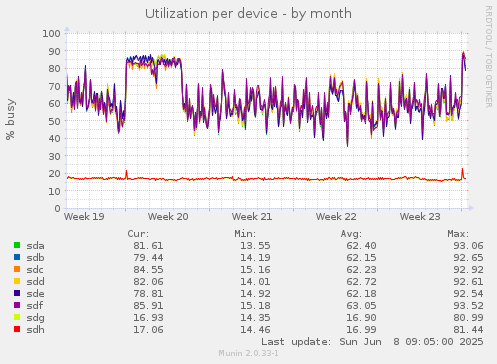Click sdc current value 84.55

point(148,270)
